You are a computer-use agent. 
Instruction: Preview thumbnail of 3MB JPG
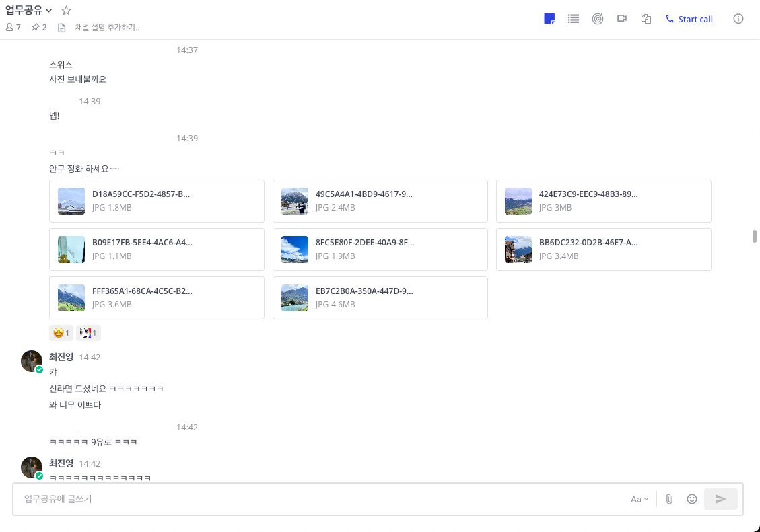(518, 201)
